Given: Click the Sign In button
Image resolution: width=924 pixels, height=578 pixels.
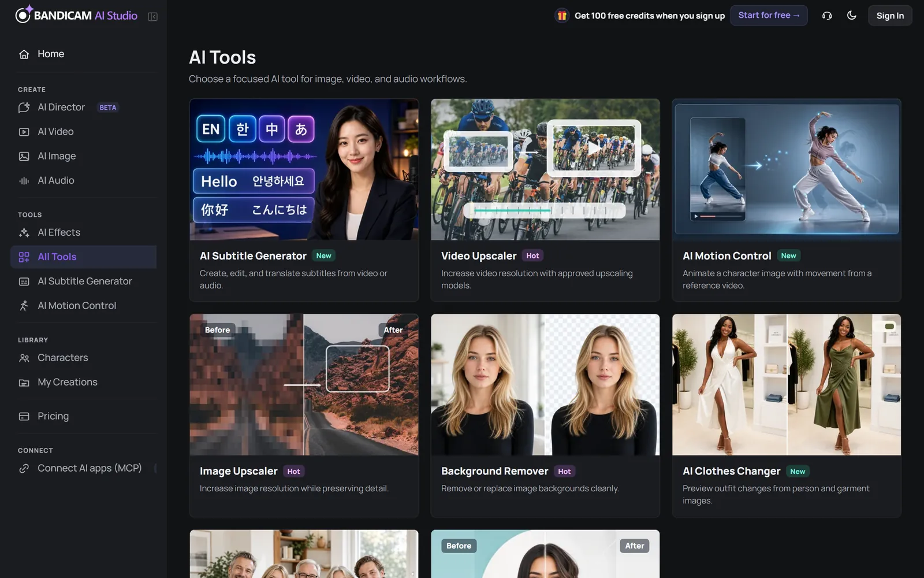Looking at the screenshot, I should 890,16.
